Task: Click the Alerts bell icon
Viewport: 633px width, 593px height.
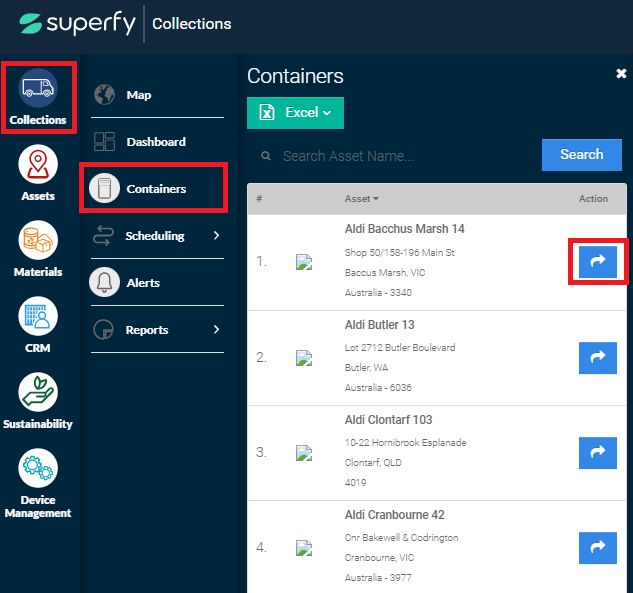Action: [105, 282]
